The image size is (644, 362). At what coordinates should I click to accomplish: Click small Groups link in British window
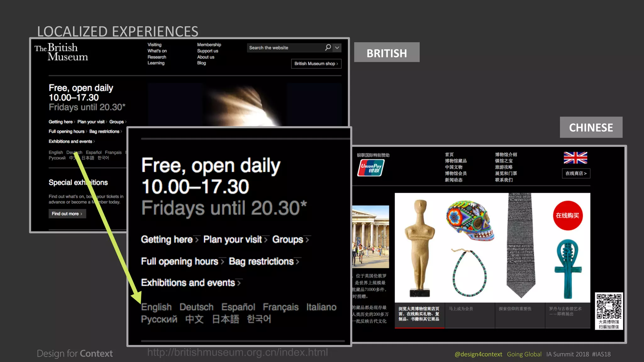(x=118, y=122)
